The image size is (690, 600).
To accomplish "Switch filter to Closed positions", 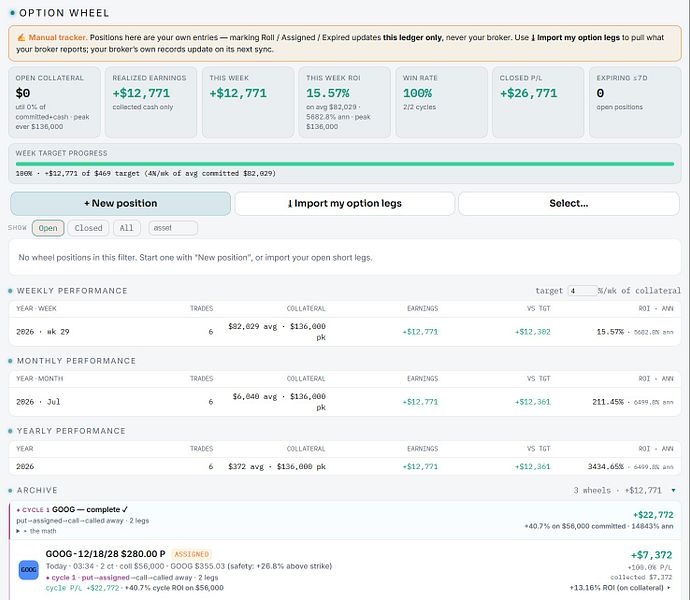I will [88, 228].
